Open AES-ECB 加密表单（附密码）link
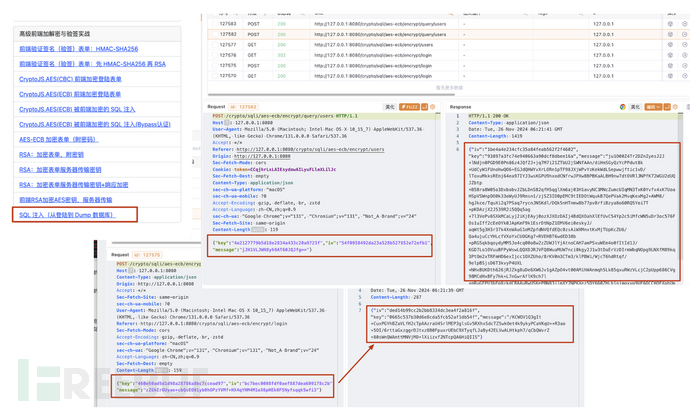This screenshot has height=408, width=690. click(x=59, y=140)
